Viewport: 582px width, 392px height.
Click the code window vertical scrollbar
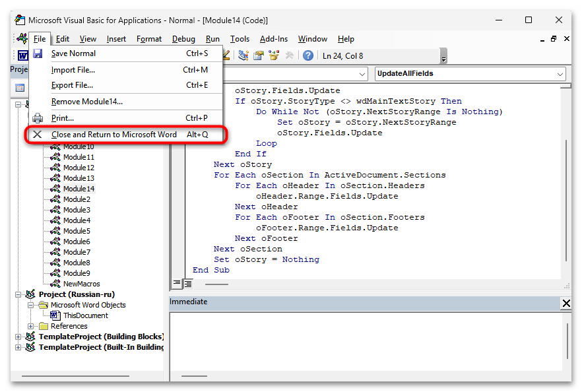566,201
